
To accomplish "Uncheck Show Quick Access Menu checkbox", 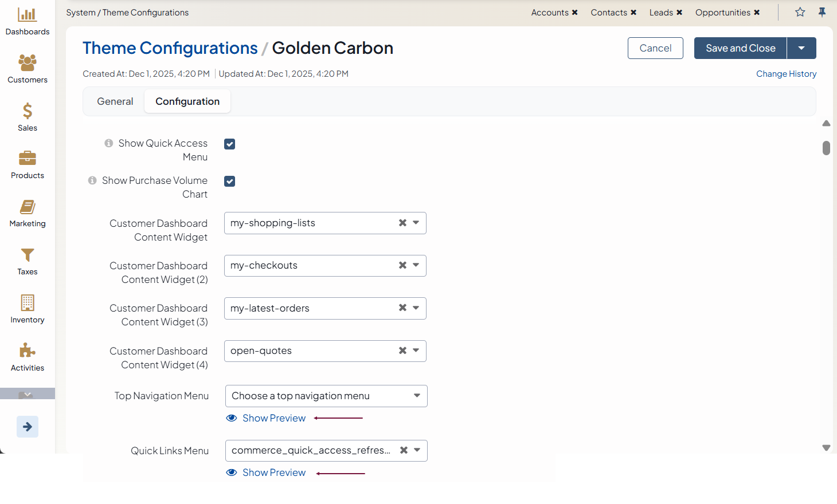I will pyautogui.click(x=230, y=144).
